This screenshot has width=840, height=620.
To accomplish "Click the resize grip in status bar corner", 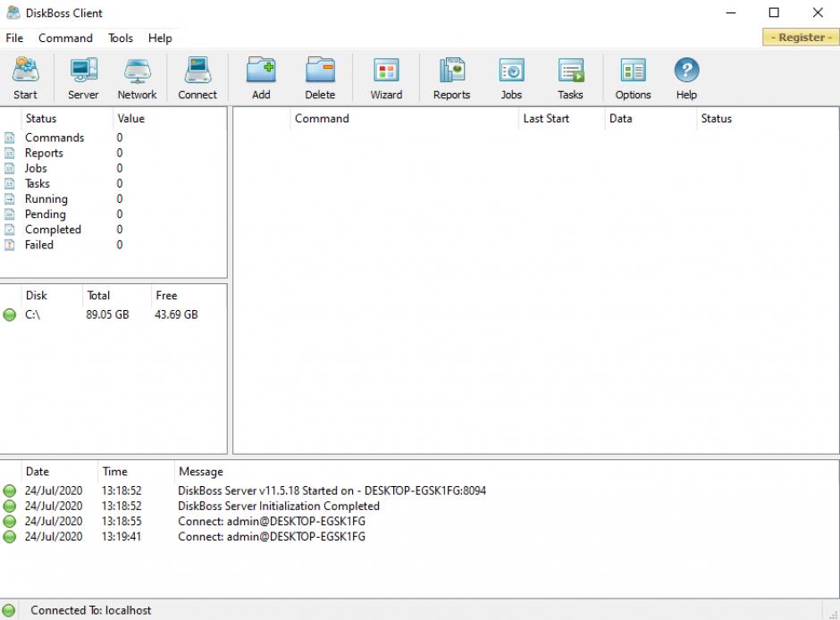I will coord(833,614).
